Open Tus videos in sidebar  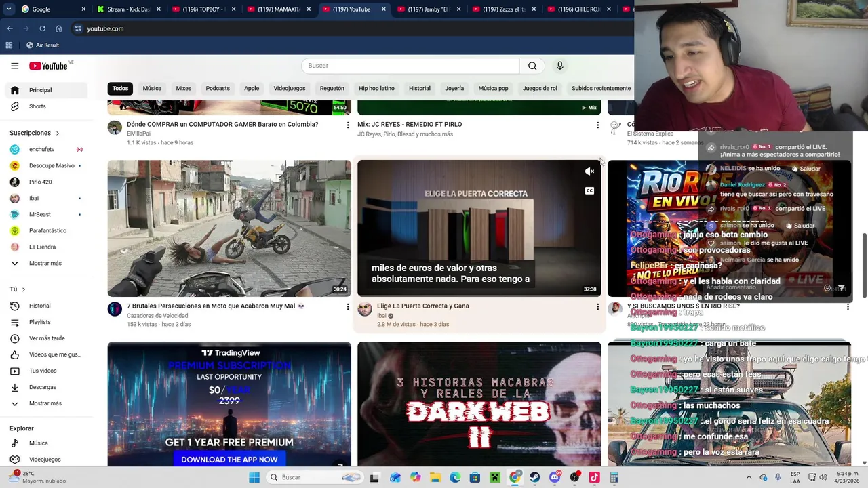[x=46, y=371]
